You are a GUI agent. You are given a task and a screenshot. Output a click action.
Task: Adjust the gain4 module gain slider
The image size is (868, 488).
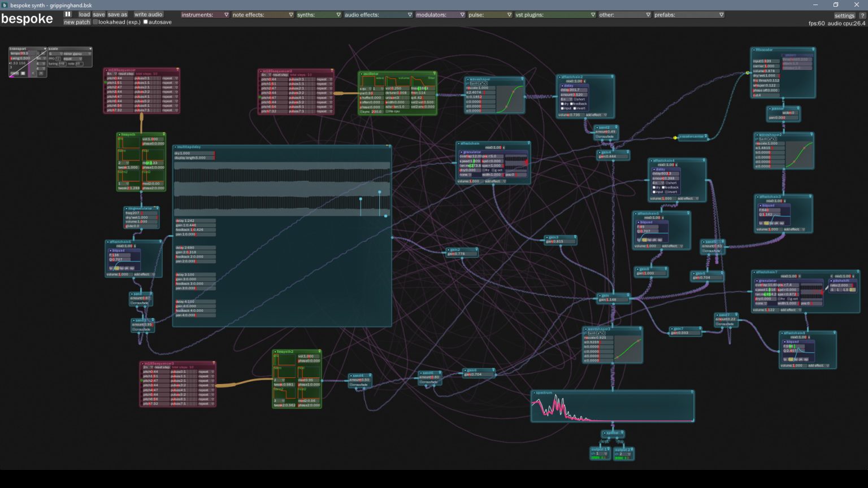pos(613,156)
